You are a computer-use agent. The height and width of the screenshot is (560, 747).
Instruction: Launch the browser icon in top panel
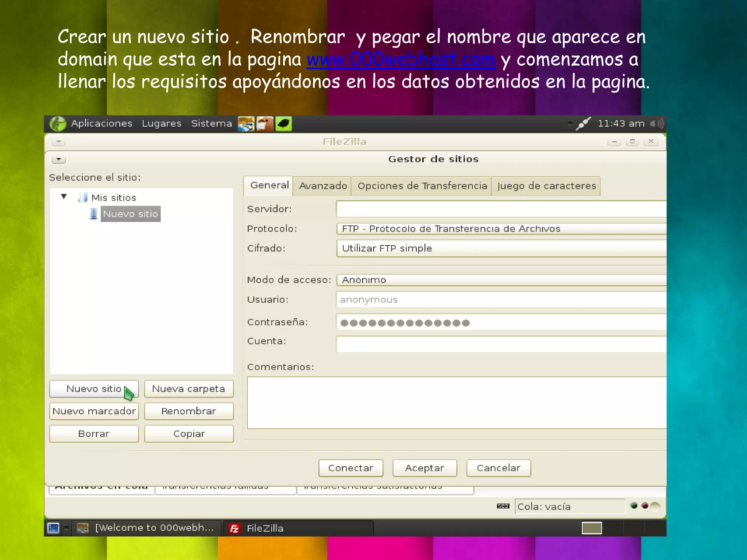point(246,124)
